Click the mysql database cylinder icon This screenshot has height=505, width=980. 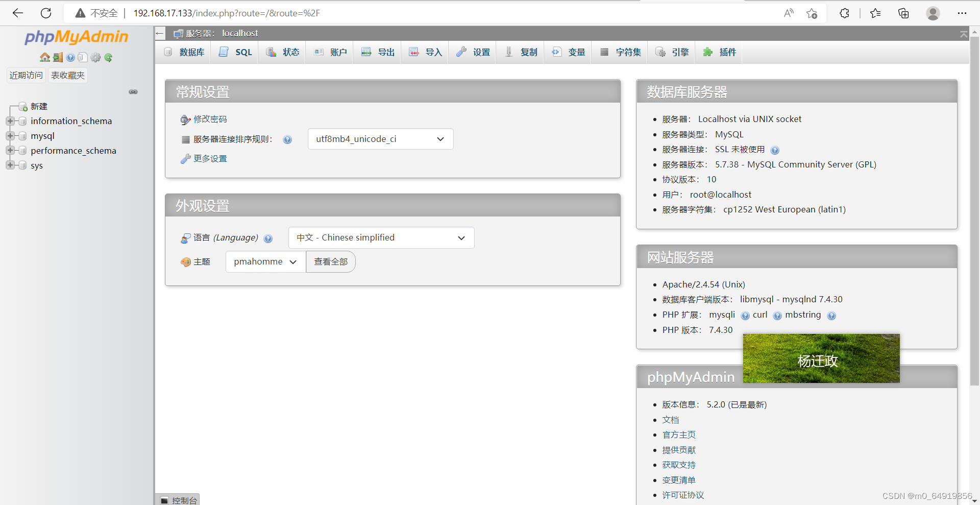click(x=22, y=136)
